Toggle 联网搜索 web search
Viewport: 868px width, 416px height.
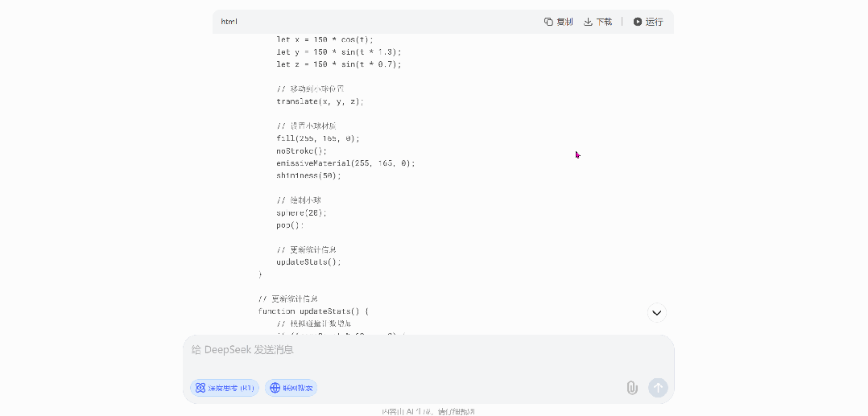coord(291,388)
